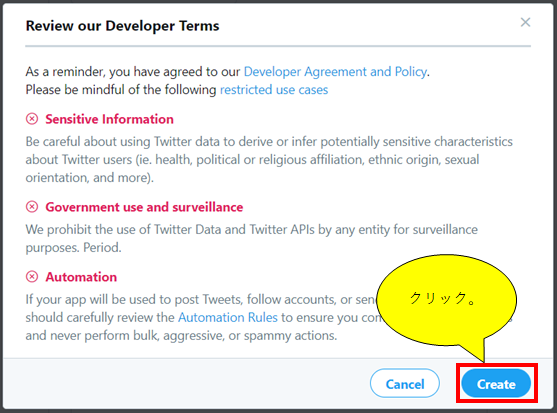The image size is (557, 413).
Task: Click the blue Create button
Action: coord(496,384)
